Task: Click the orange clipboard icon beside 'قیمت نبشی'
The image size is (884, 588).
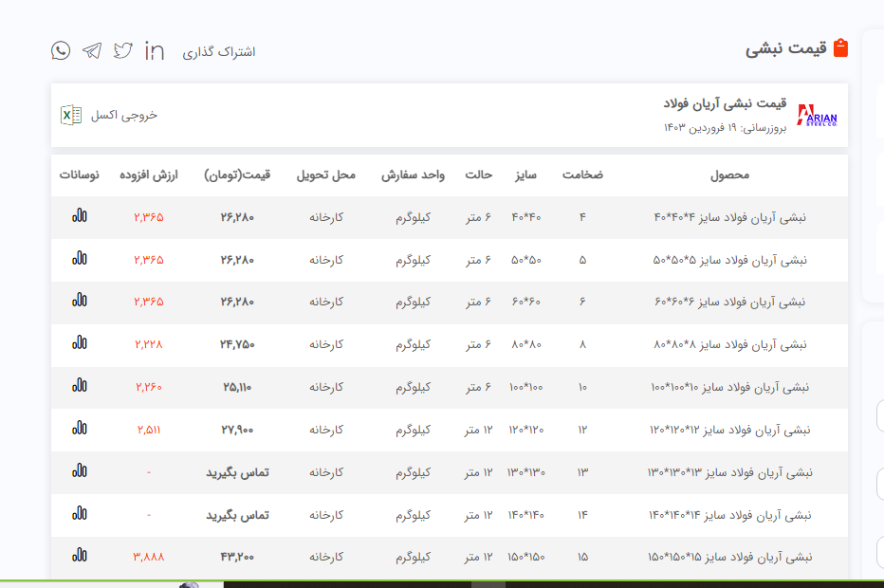Action: [x=840, y=48]
